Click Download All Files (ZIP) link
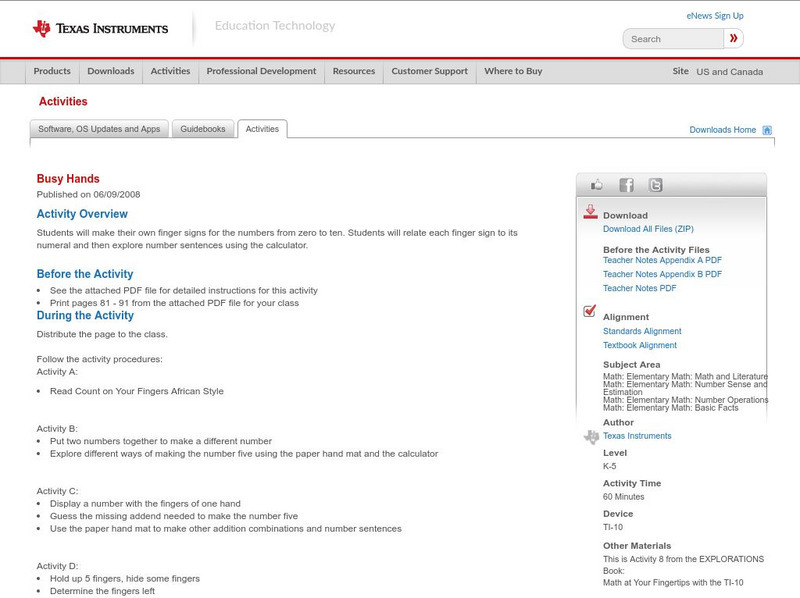This screenshot has height=598, width=800. (648, 229)
